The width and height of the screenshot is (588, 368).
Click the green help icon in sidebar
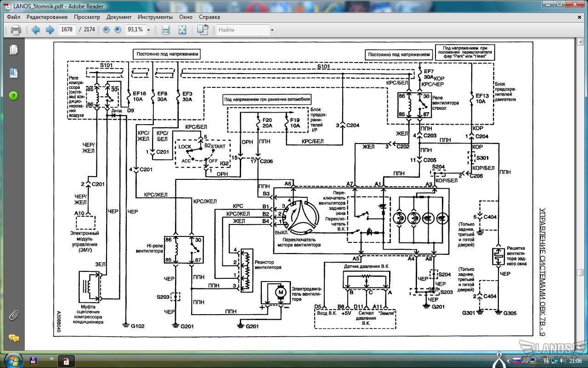(13, 96)
